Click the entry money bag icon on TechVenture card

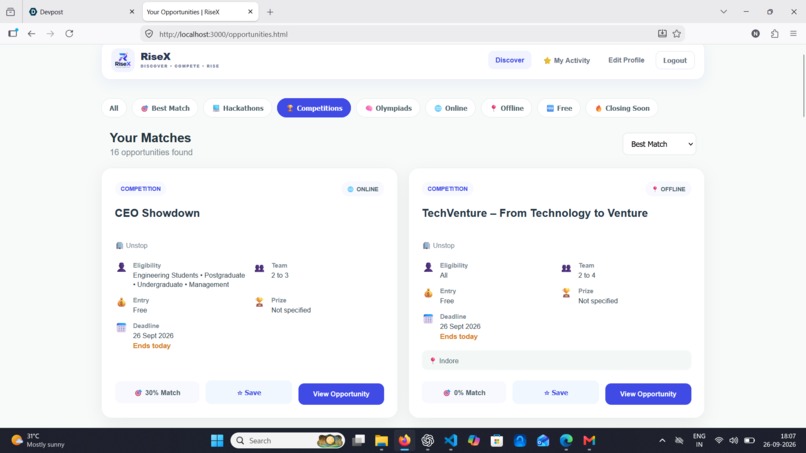click(428, 293)
